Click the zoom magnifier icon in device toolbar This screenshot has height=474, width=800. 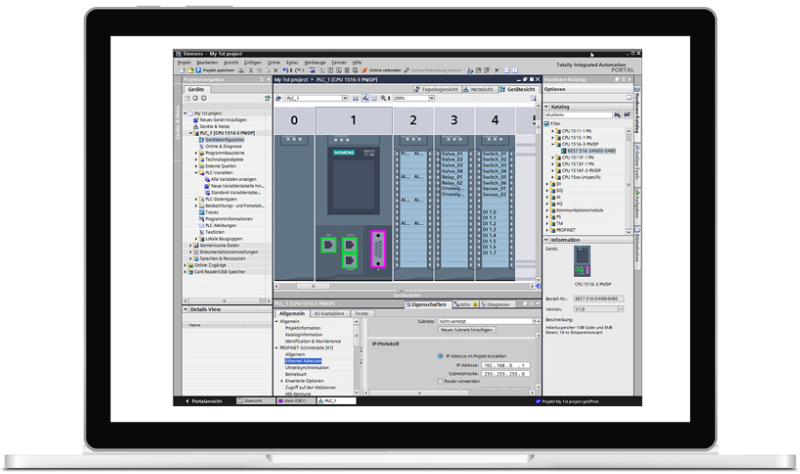click(383, 98)
